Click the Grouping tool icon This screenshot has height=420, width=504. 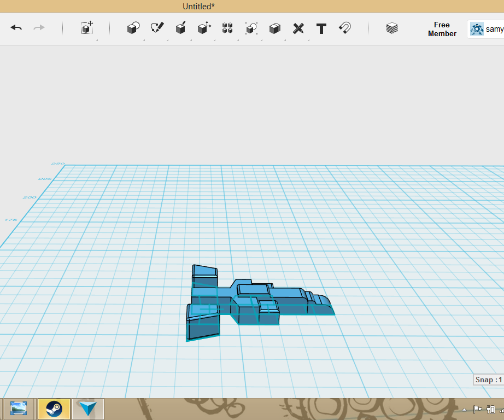[250, 28]
